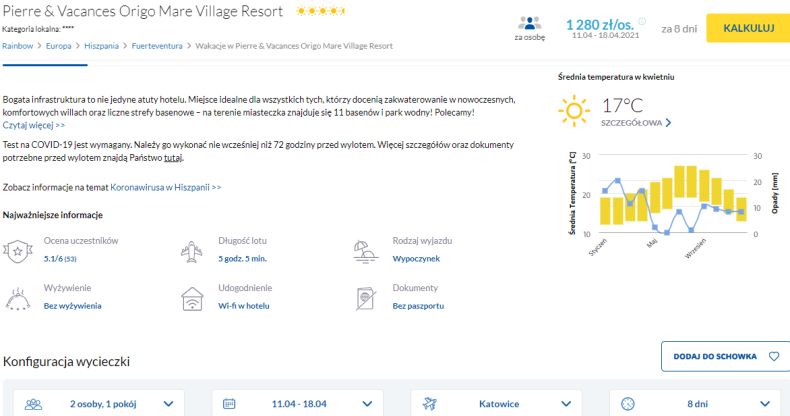This screenshot has height=416, width=790.
Task: Click the meal cloche Wyżywienie icon
Action: [18, 299]
